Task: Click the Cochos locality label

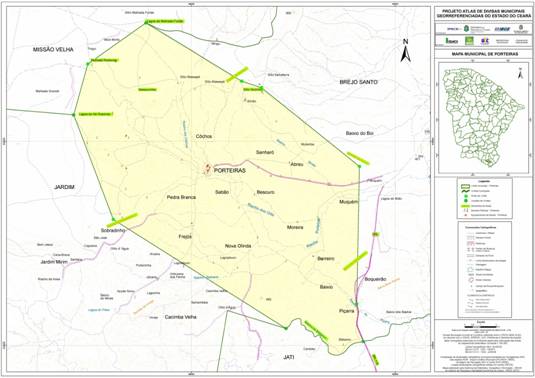Action: click(204, 136)
